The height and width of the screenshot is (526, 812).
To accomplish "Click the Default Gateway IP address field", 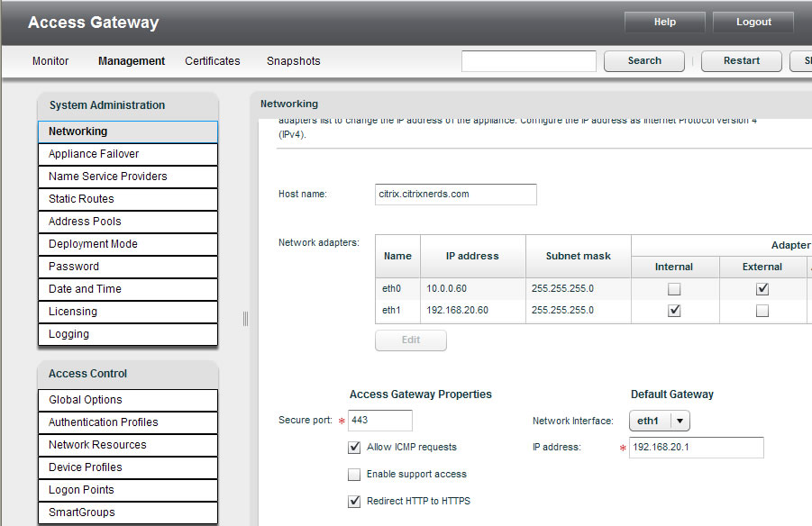I will point(697,448).
